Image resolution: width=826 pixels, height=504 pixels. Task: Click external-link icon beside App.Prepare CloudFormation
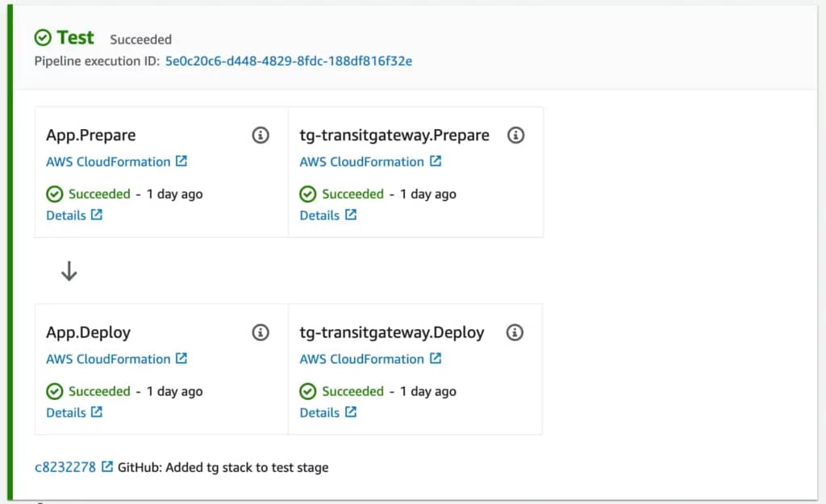tap(181, 161)
